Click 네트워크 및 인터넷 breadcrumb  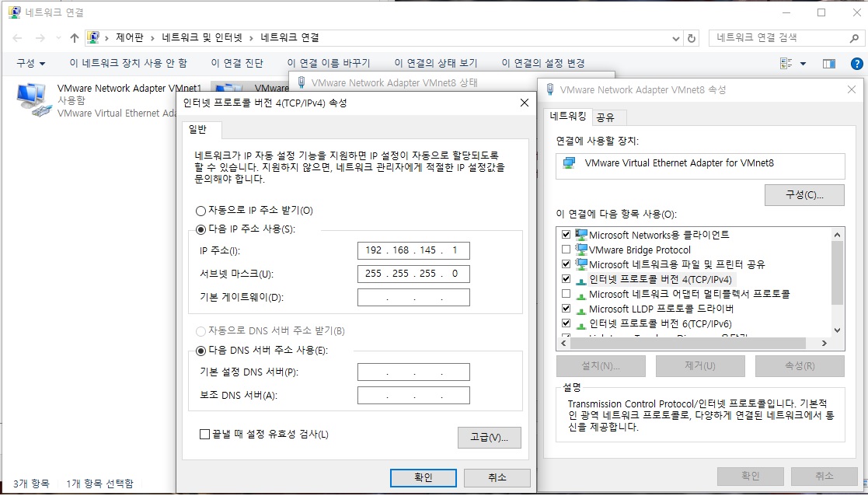pyautogui.click(x=202, y=38)
